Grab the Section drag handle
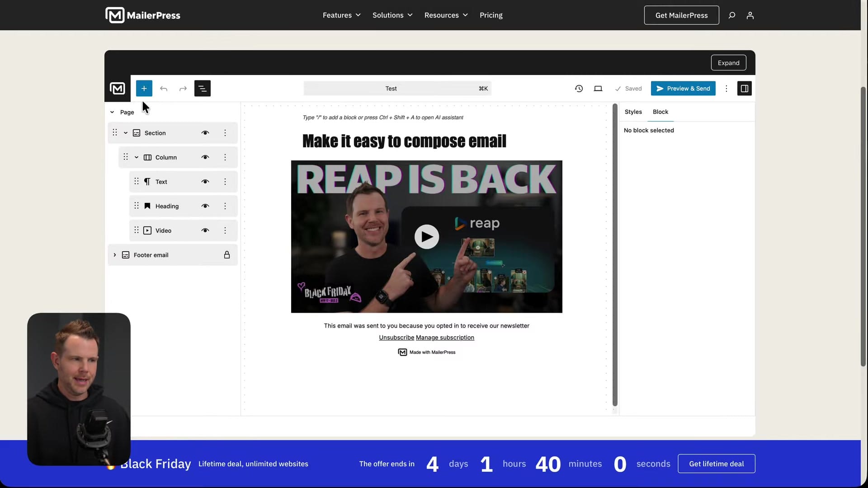The height and width of the screenshot is (488, 868). (115, 132)
